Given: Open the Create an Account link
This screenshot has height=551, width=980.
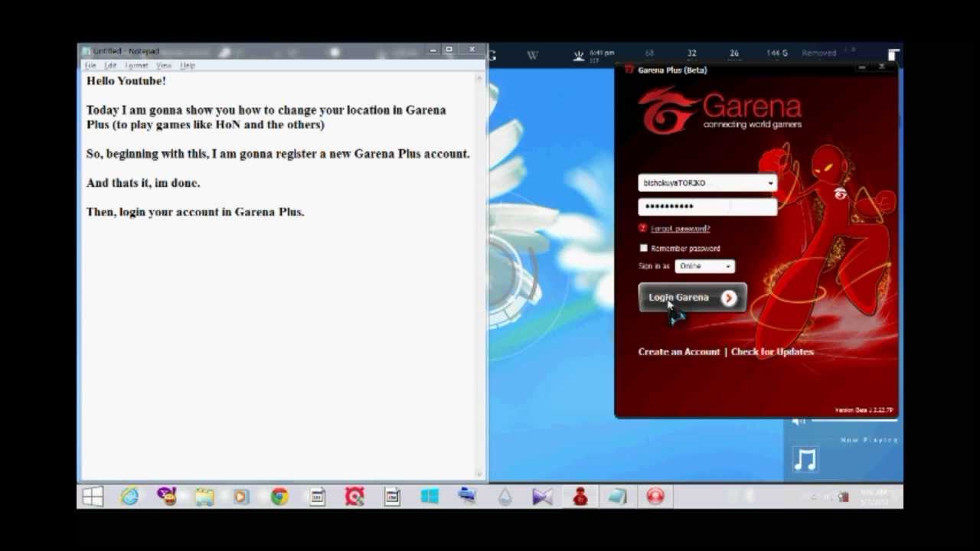Looking at the screenshot, I should 678,352.
